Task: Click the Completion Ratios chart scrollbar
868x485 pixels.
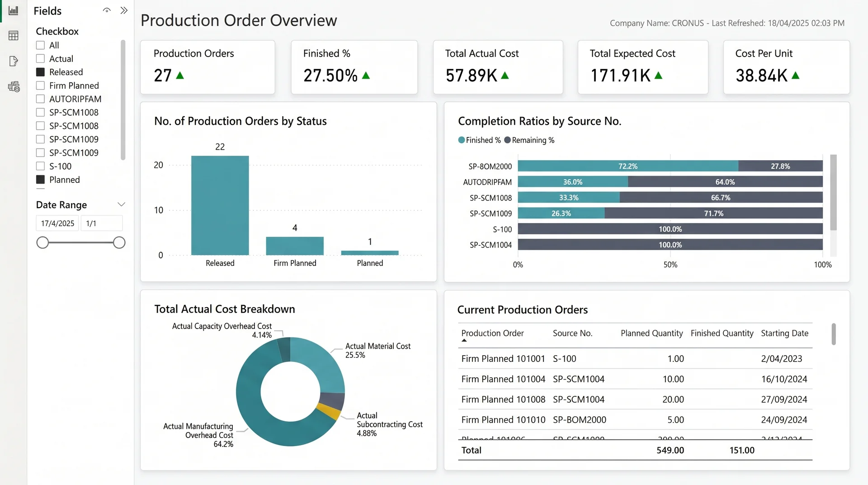Action: [833, 192]
